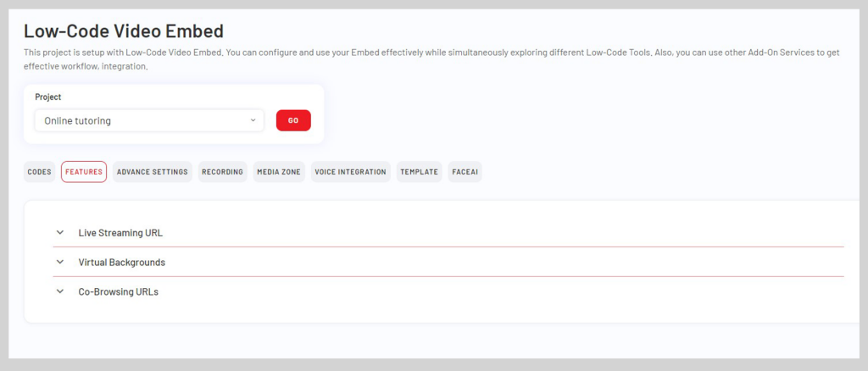
Task: Open the Project dropdown showing Online tutoring
Action: coord(149,120)
